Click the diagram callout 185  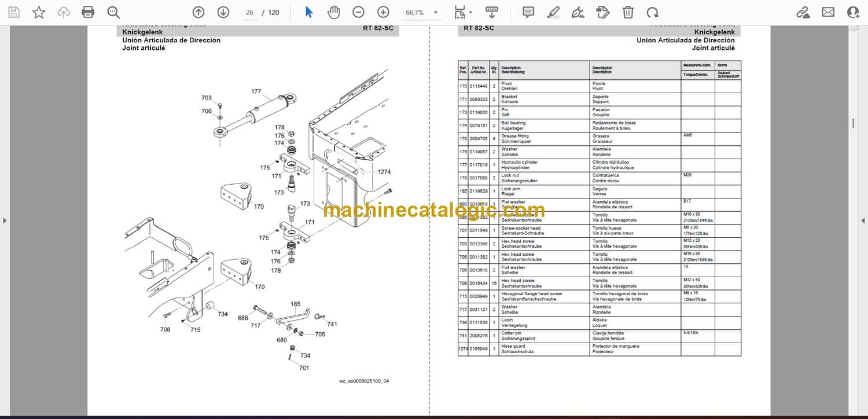coord(296,304)
